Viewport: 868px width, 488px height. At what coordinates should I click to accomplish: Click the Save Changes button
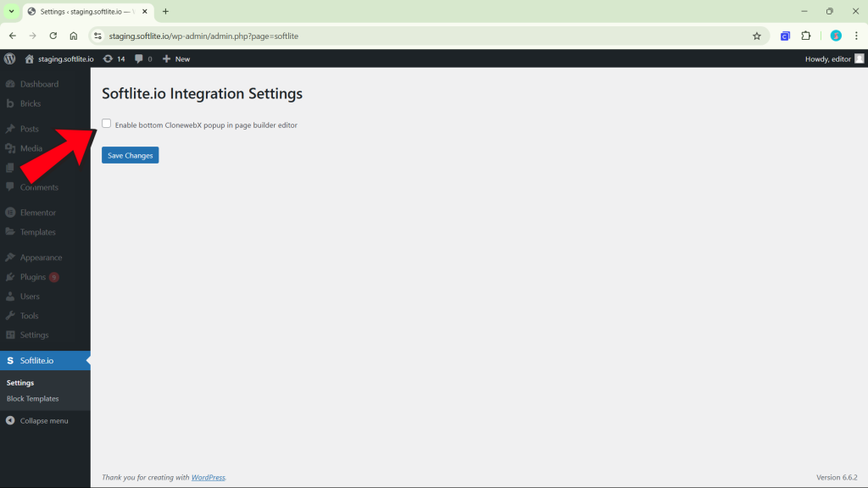tap(130, 155)
